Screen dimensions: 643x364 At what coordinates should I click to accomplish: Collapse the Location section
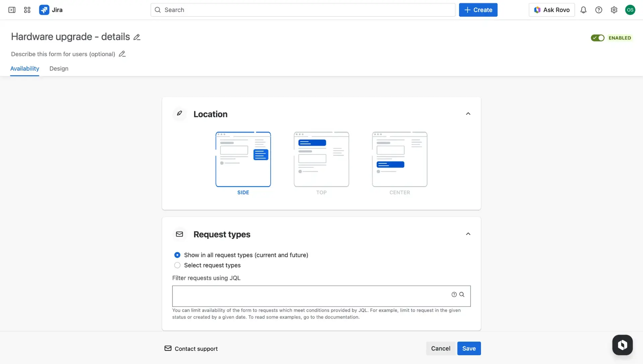[468, 113]
